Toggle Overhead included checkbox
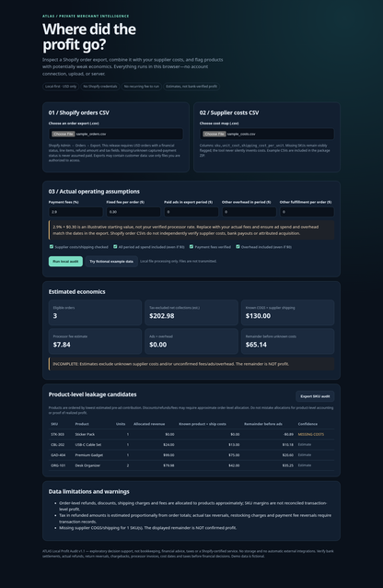The image size is (383, 588). [238, 247]
